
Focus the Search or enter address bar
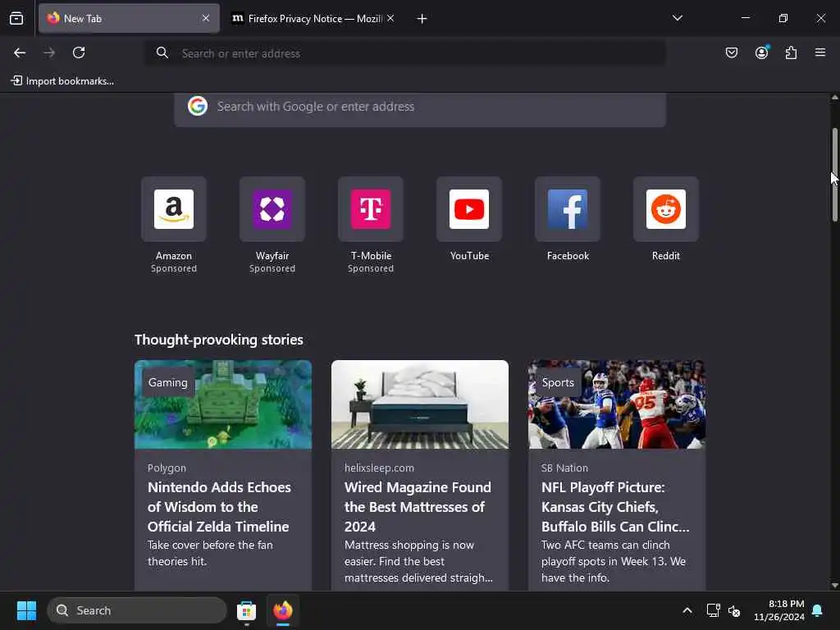coord(406,53)
